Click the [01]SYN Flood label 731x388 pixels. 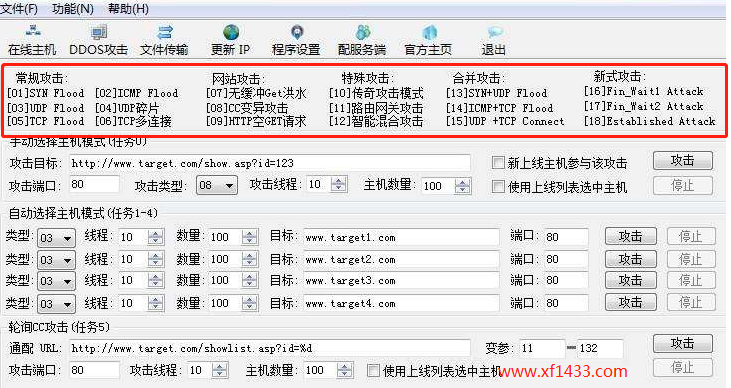point(46,93)
